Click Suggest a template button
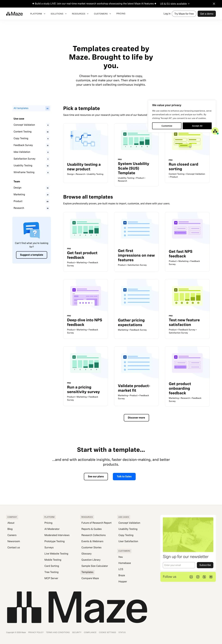Screen dimensions: 222x644 click(x=32, y=255)
